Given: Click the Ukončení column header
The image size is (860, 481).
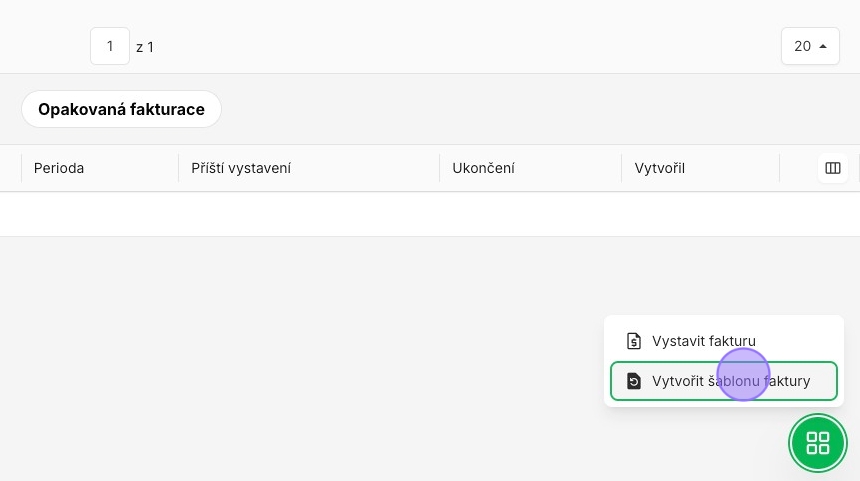Looking at the screenshot, I should point(483,168).
